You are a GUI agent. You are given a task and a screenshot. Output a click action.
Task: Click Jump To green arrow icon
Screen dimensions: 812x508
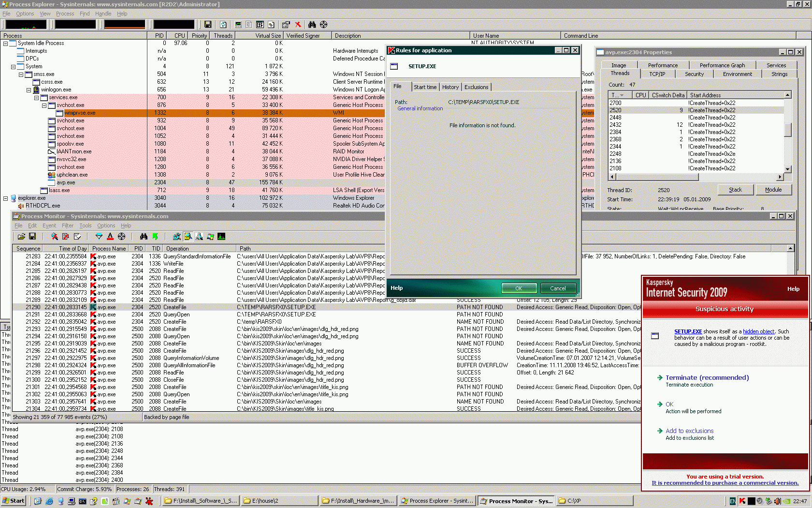[155, 237]
